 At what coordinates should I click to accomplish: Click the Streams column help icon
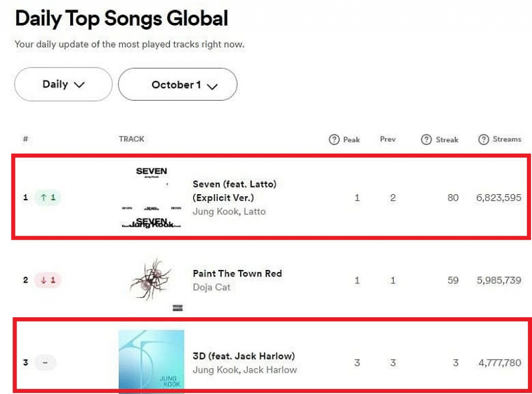[x=484, y=139]
